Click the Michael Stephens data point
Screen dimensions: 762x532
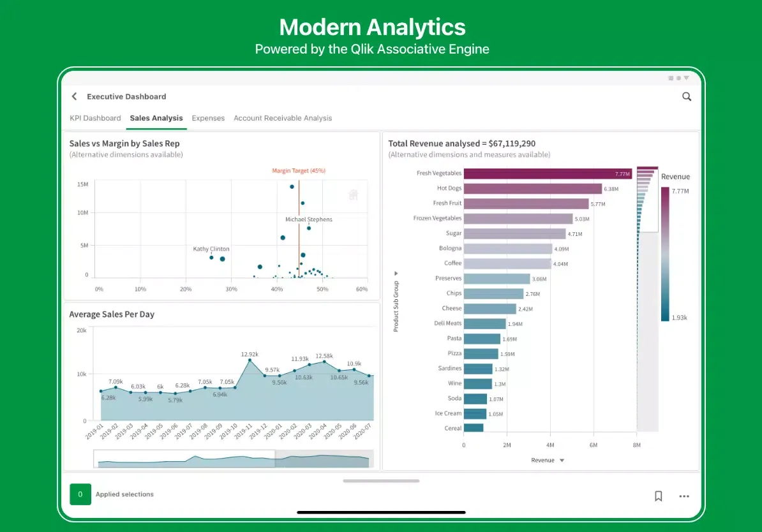(309, 228)
